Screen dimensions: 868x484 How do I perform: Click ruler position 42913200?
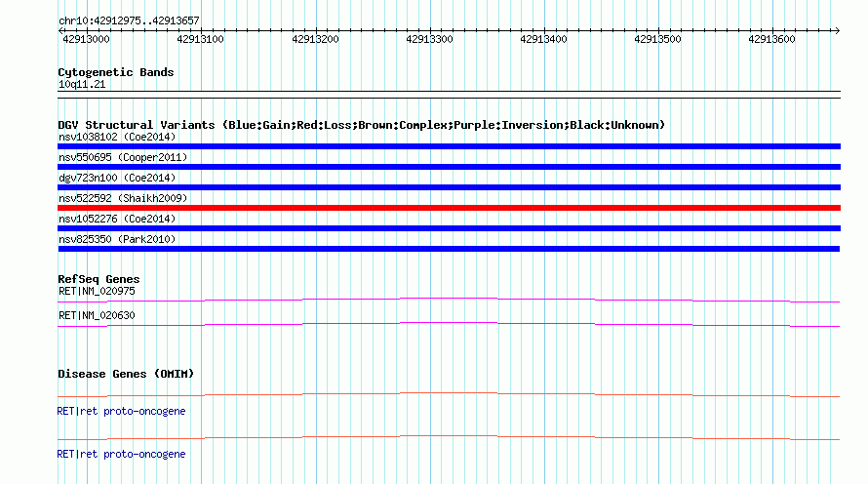click(x=316, y=39)
